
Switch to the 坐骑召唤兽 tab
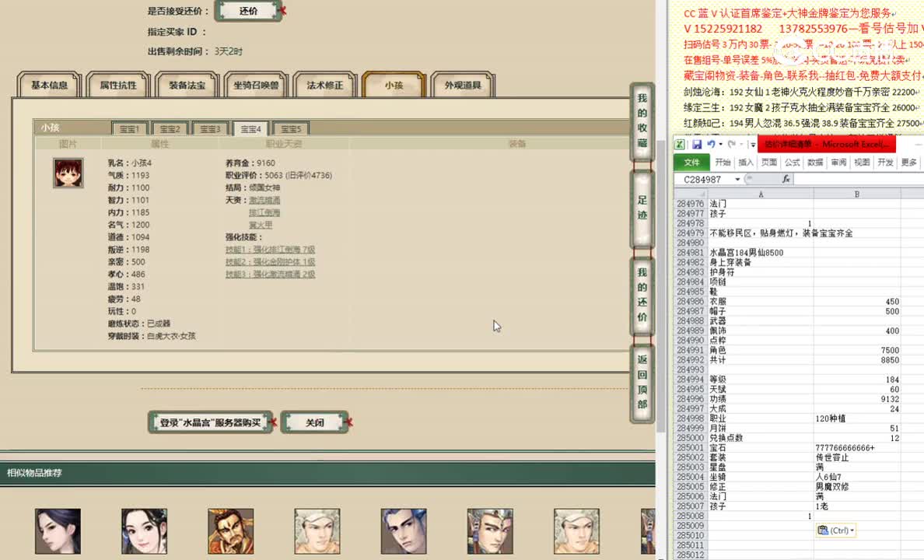coord(256,85)
